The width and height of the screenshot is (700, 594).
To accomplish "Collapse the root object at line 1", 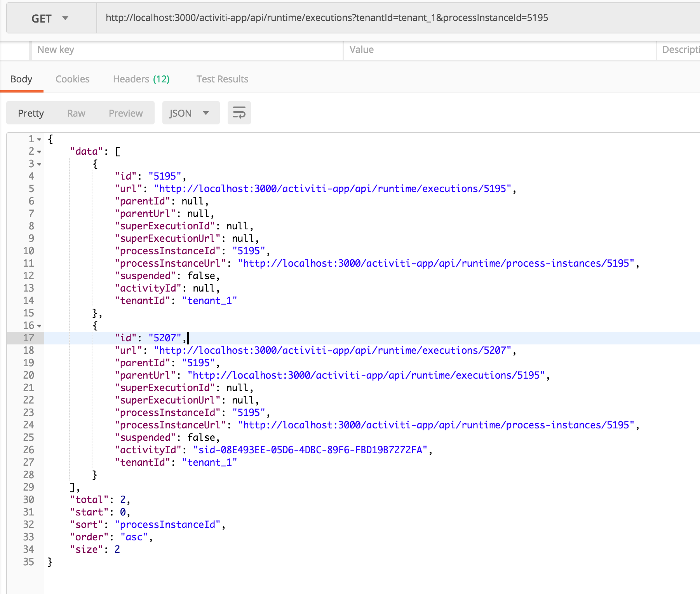I will [x=39, y=139].
